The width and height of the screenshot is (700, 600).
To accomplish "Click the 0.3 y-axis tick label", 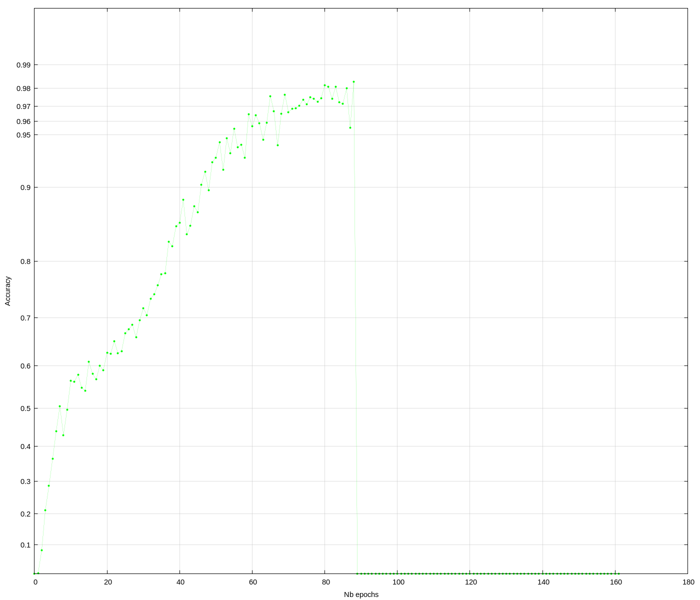I will [25, 481].
